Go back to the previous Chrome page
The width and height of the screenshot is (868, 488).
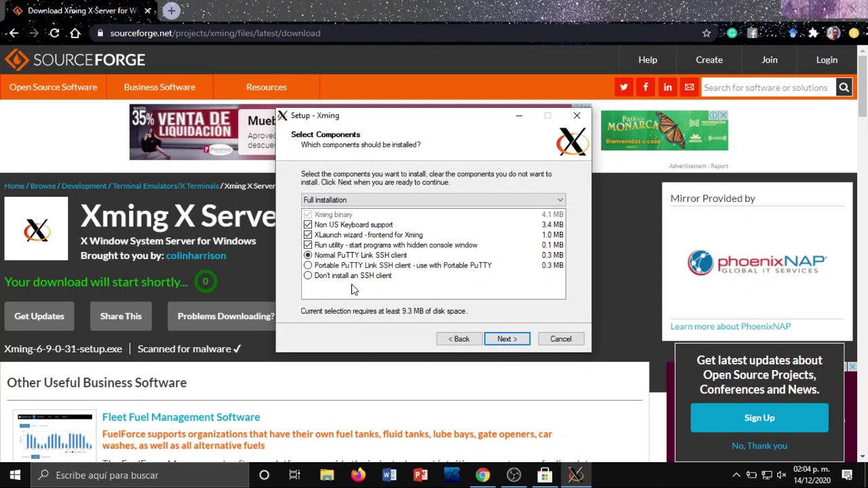tap(14, 33)
